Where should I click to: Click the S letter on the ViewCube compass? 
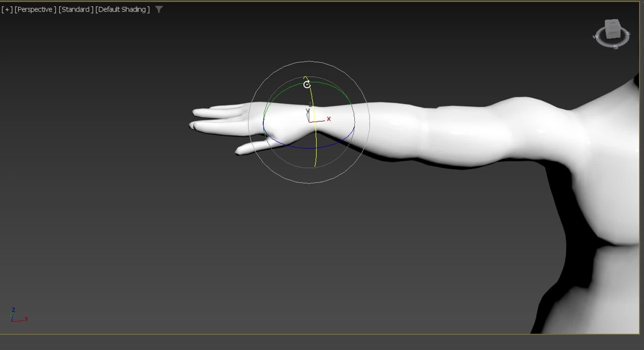coord(616,47)
